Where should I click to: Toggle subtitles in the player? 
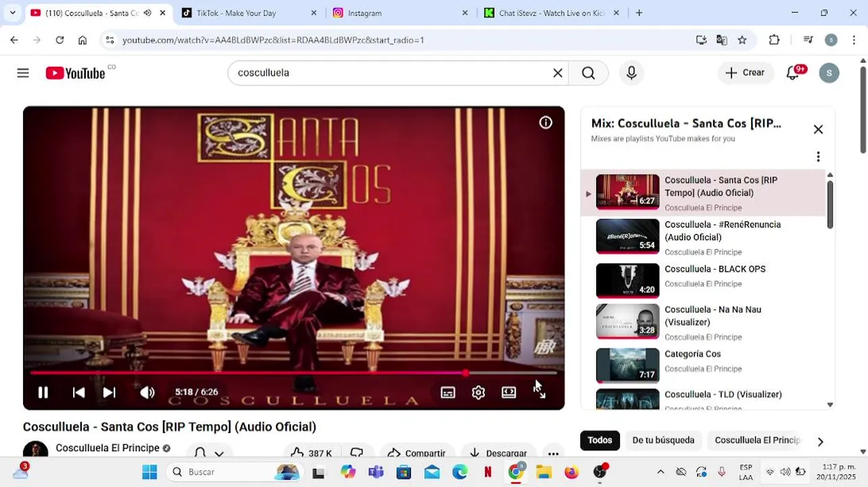[x=448, y=392]
